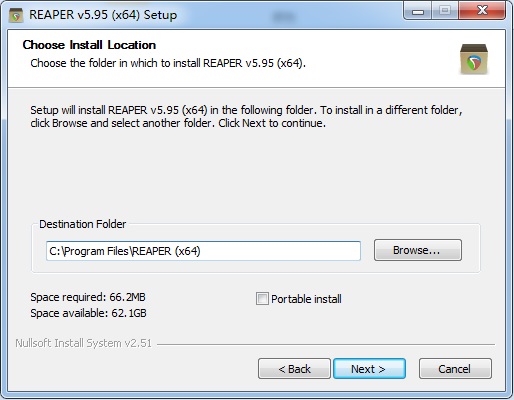Minimize the setup window

418,11
